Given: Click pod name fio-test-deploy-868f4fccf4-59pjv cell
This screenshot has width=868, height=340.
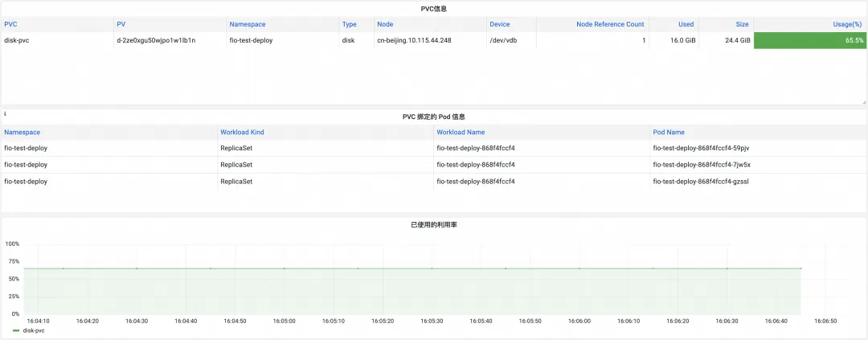Looking at the screenshot, I should pos(759,148).
